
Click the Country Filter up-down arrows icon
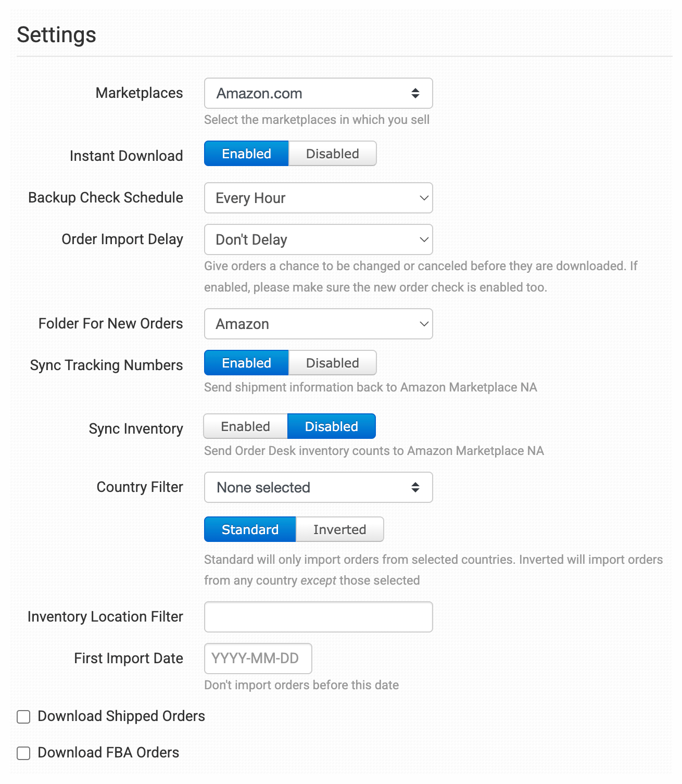point(415,487)
